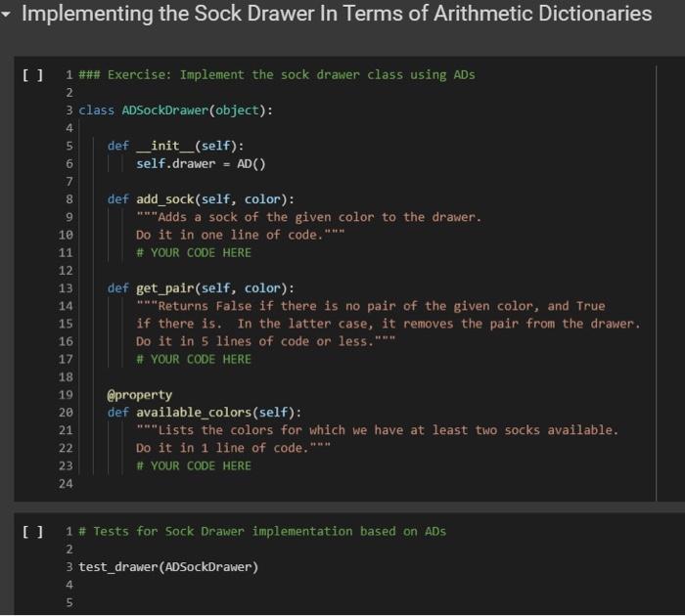Click the 'Returns False if there is no pair' docstring

(371, 306)
